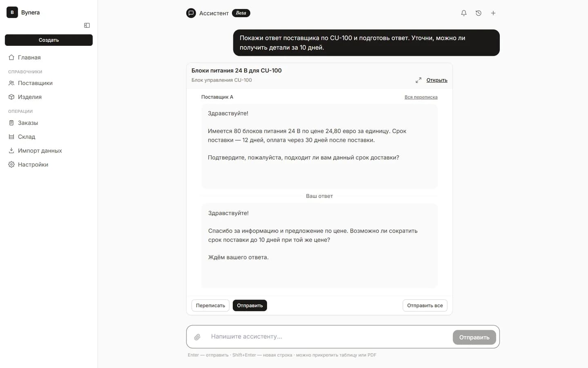Viewport: 588px width, 368px height.
Task: Click the Создать button
Action: pos(49,40)
